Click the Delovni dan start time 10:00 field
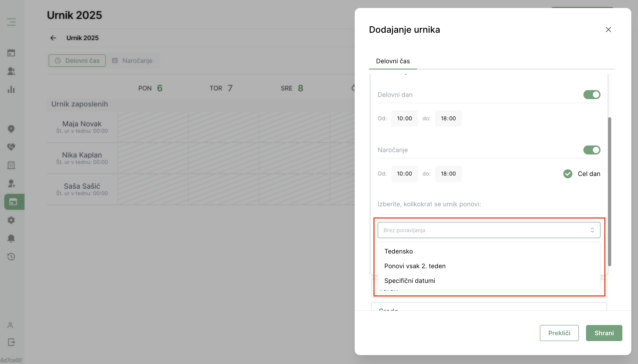The image size is (638, 364). pos(404,119)
